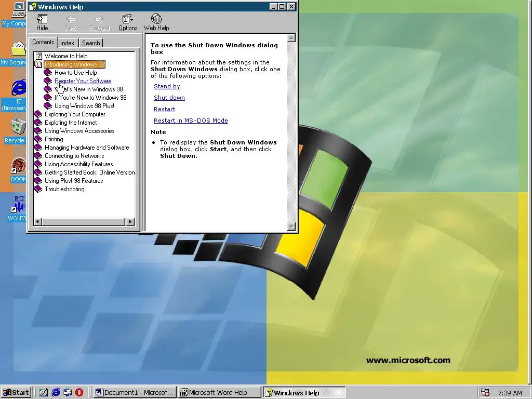
Task: Click the Back arrow toolbar button
Action: (71, 23)
